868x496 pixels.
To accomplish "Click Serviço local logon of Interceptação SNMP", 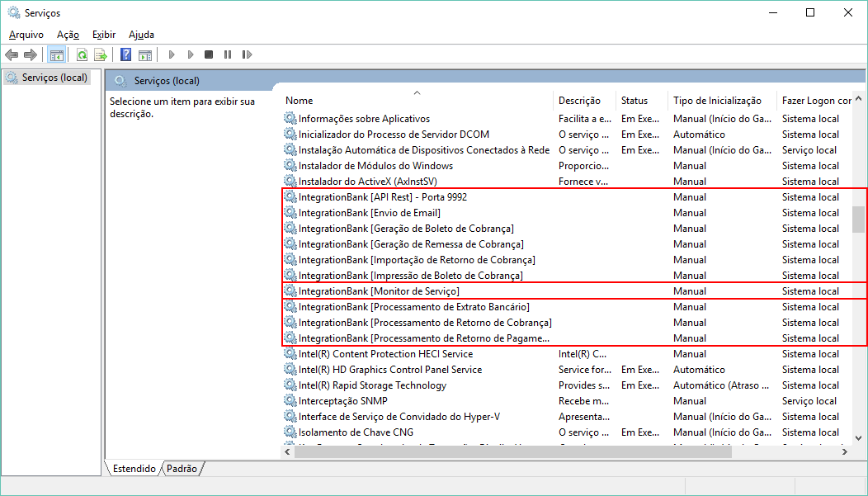I will point(809,401).
